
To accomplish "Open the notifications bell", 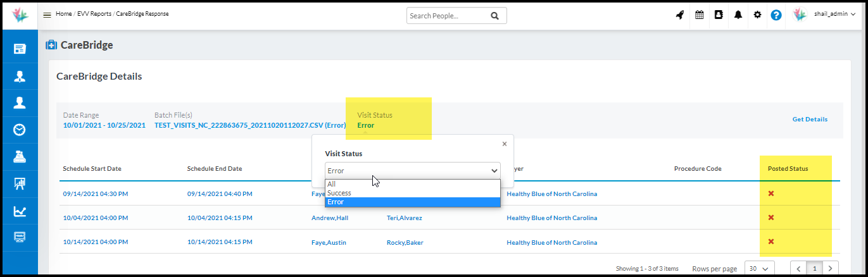I will (738, 15).
